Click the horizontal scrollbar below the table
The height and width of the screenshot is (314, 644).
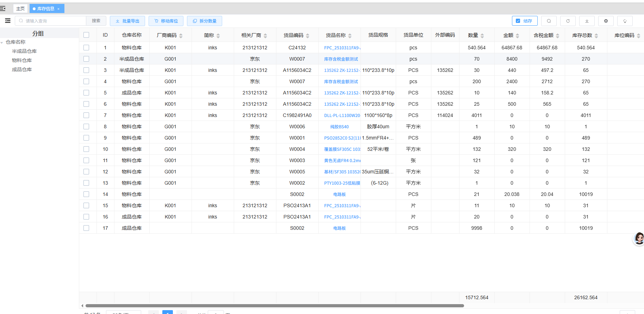click(x=275, y=306)
